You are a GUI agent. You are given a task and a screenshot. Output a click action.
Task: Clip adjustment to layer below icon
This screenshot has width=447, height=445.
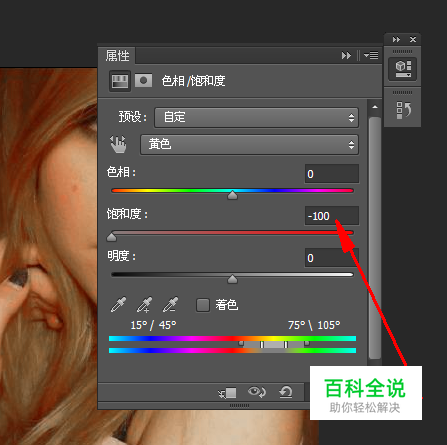click(227, 393)
